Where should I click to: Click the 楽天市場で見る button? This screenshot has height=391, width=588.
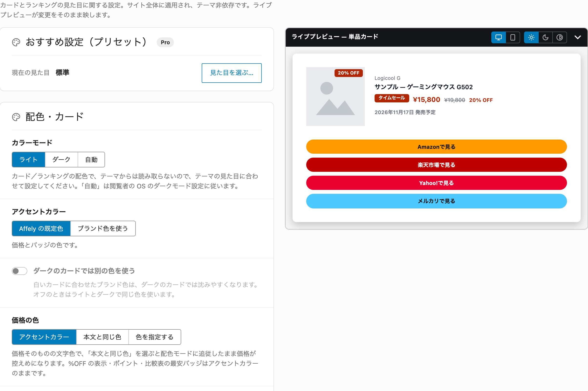point(437,165)
